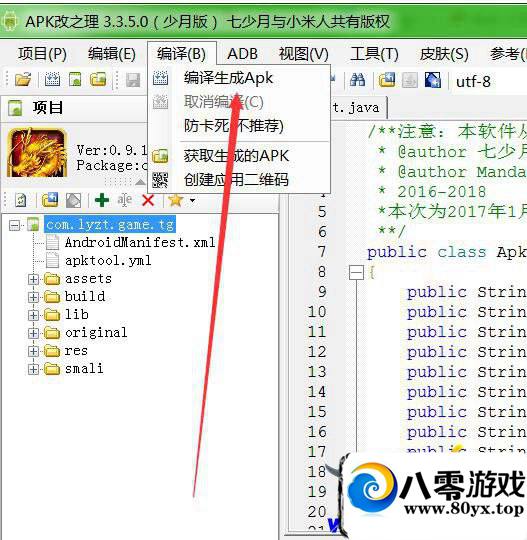Click the red X delete icon
This screenshot has width=527, height=540.
(x=148, y=200)
